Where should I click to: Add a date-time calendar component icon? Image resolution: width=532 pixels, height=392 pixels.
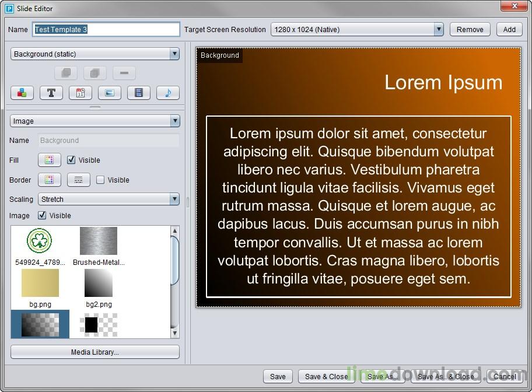[x=80, y=93]
